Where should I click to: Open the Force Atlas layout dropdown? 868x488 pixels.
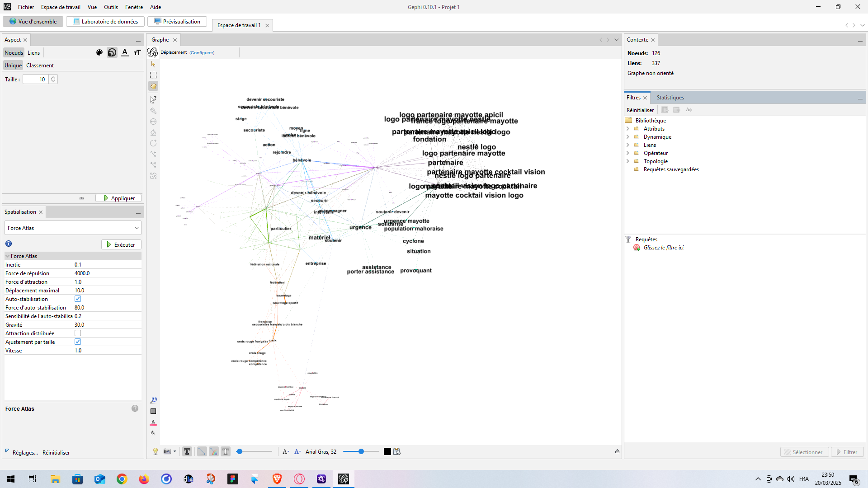point(73,228)
